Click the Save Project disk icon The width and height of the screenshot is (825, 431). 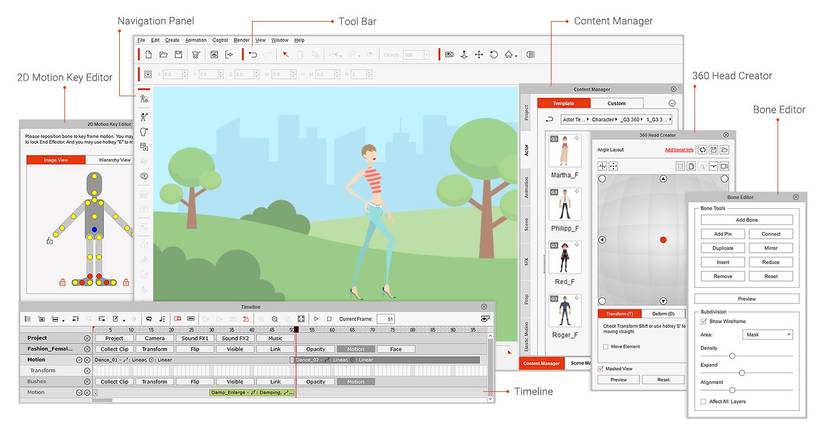[x=179, y=54]
